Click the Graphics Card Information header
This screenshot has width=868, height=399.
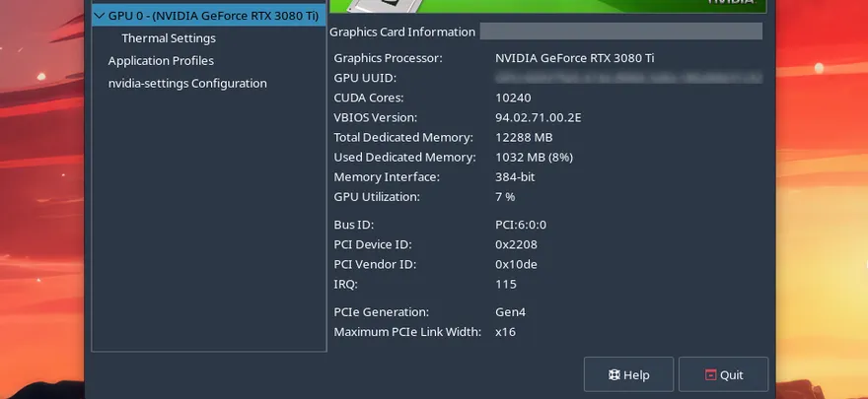click(402, 32)
